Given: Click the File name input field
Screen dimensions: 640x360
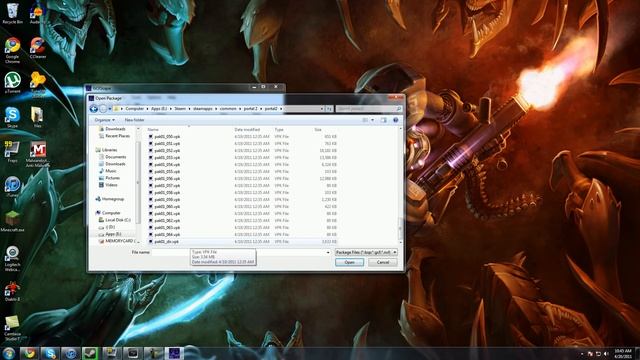Looking at the screenshot, I should point(241,252).
